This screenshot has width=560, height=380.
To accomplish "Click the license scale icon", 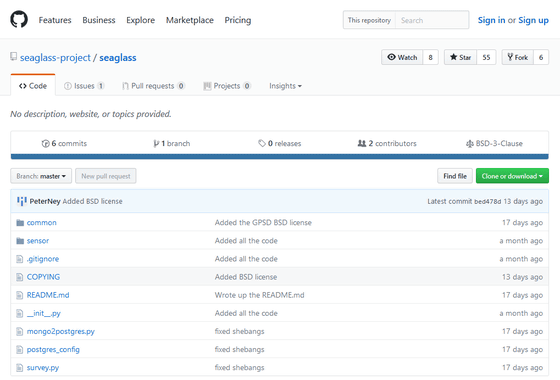I will (x=470, y=144).
